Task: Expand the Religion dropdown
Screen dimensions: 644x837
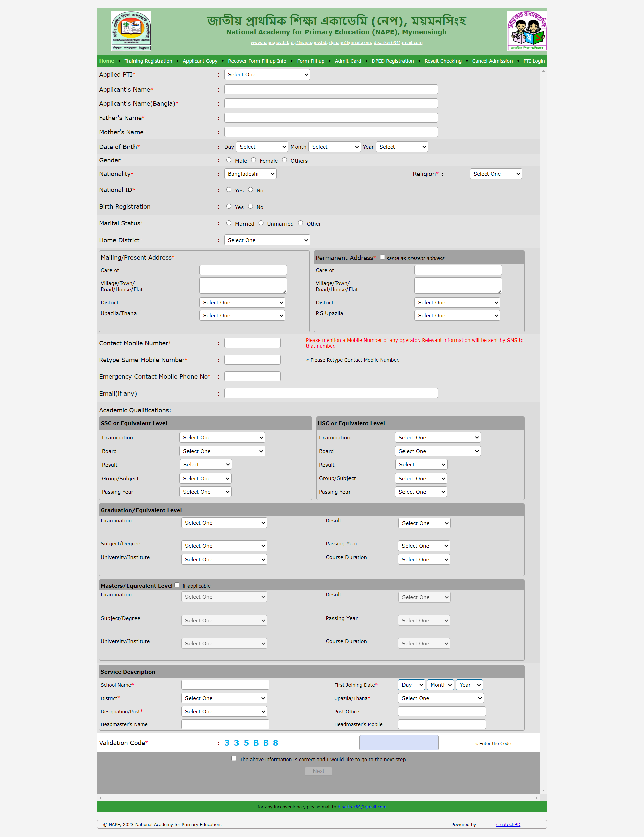Action: [x=496, y=174]
